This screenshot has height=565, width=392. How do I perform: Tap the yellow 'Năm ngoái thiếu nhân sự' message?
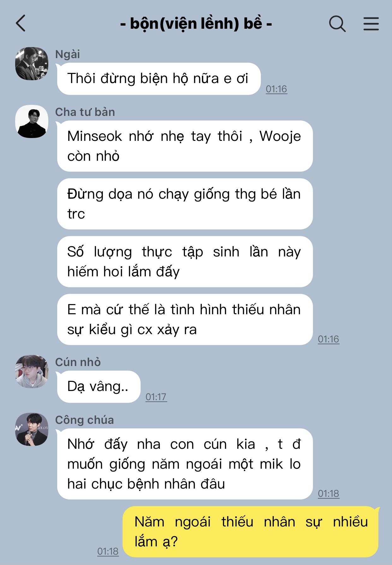(x=251, y=532)
